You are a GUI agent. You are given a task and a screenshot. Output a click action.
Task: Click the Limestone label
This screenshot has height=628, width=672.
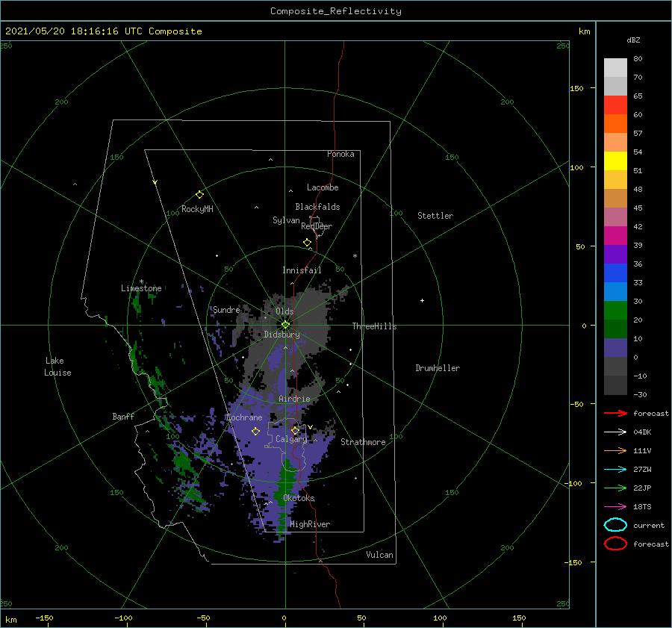coord(141,288)
